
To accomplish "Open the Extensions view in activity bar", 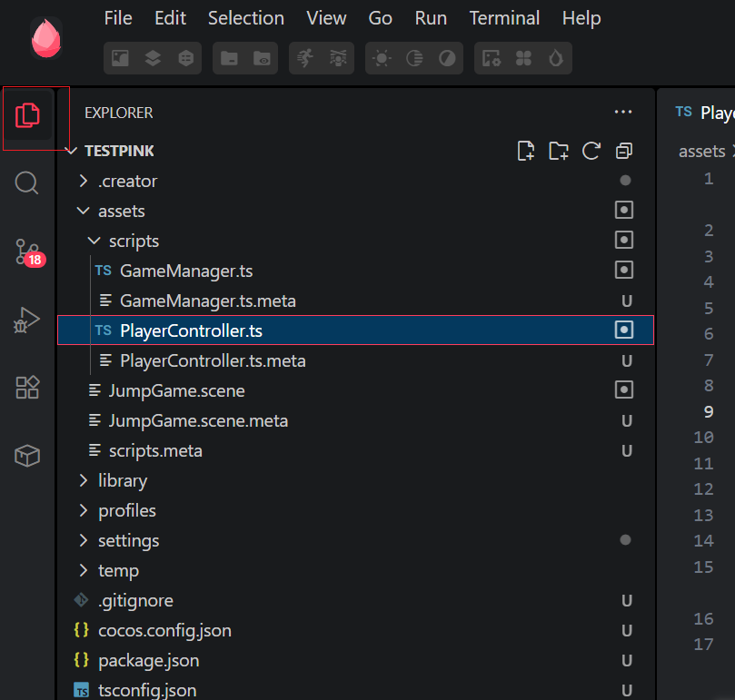I will coord(27,388).
